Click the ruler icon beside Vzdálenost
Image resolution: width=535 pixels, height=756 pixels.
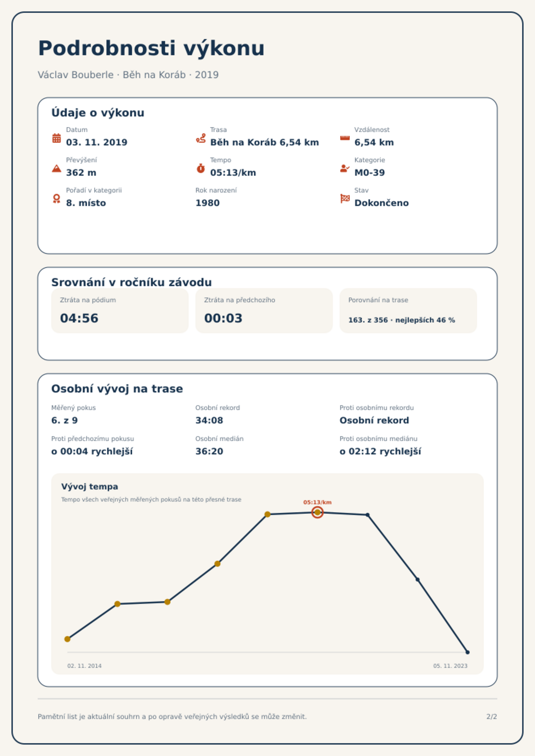pos(345,138)
